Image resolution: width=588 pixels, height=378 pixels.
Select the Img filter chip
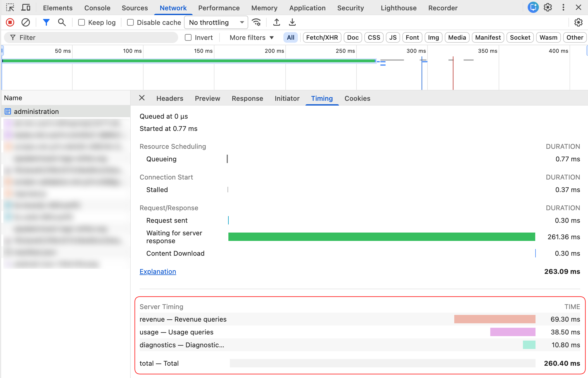(433, 37)
